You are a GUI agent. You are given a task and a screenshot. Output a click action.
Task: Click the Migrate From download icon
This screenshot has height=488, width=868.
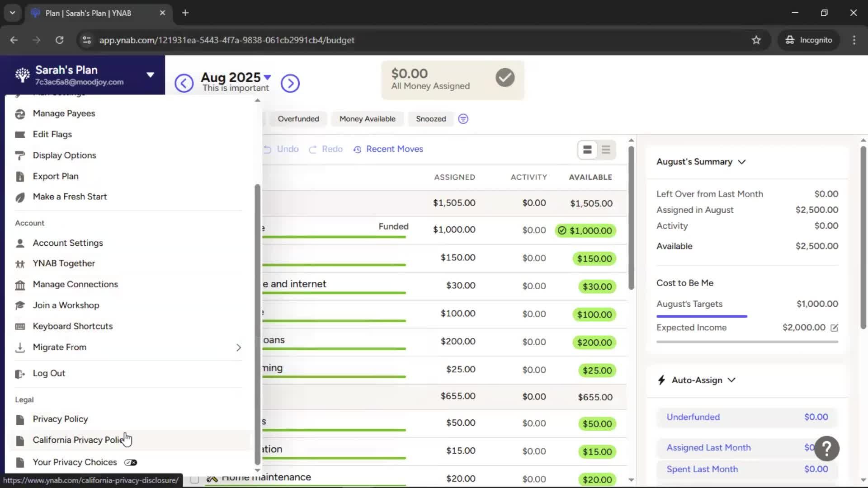[20, 348]
